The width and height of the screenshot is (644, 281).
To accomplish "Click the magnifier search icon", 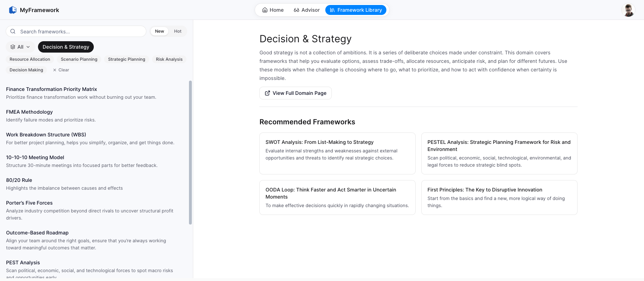I will point(13,31).
